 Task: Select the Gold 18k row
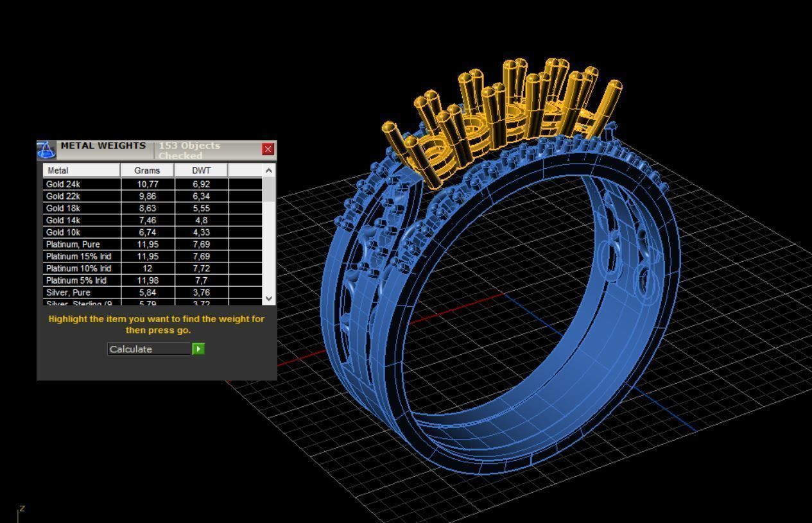pos(153,209)
